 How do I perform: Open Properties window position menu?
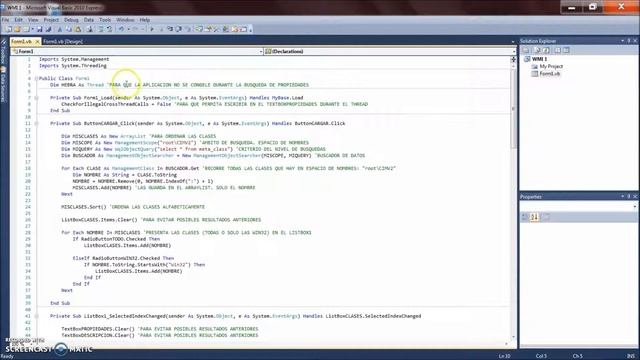(623, 197)
